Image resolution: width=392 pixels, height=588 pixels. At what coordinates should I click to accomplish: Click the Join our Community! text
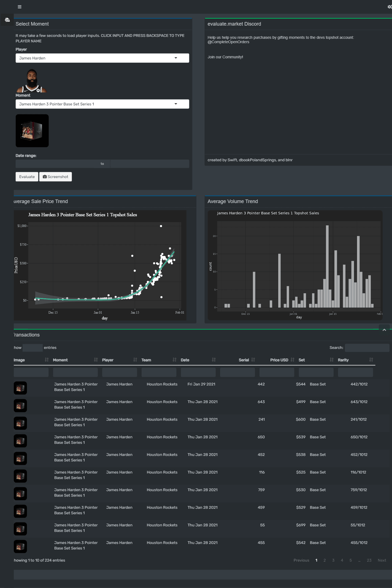click(225, 57)
